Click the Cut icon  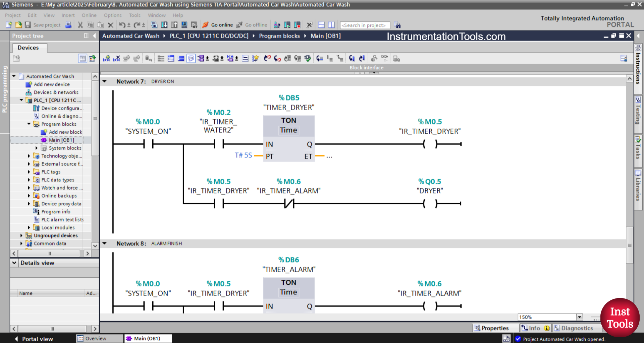pyautogui.click(x=80, y=25)
